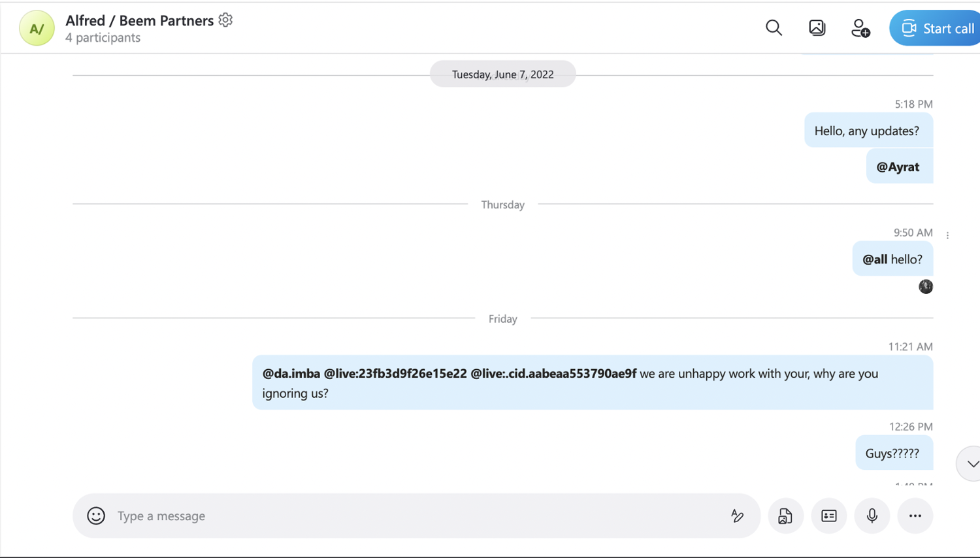Open more message options menu
Screen dimensions: 980x558
(915, 516)
